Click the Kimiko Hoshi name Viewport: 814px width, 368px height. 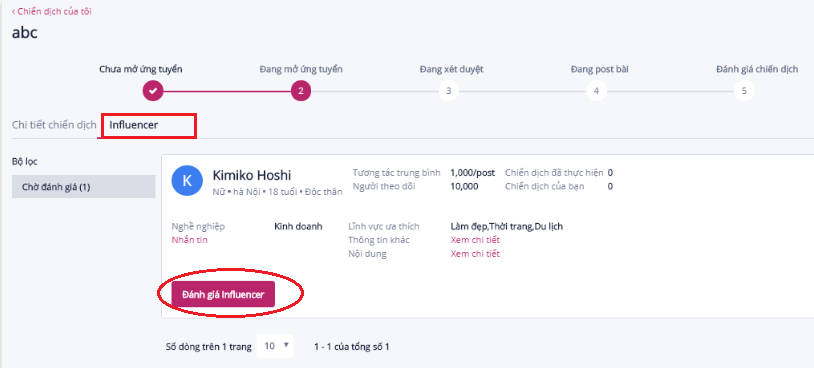coord(252,175)
